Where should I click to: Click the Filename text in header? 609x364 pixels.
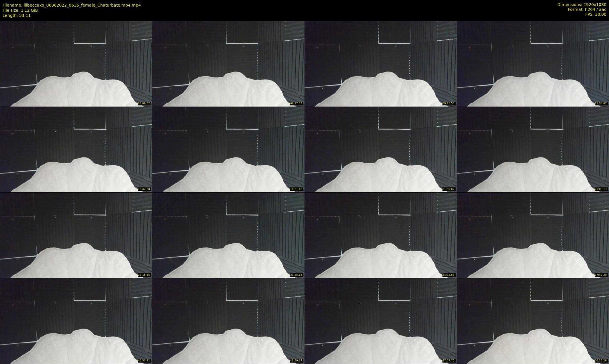(x=72, y=5)
